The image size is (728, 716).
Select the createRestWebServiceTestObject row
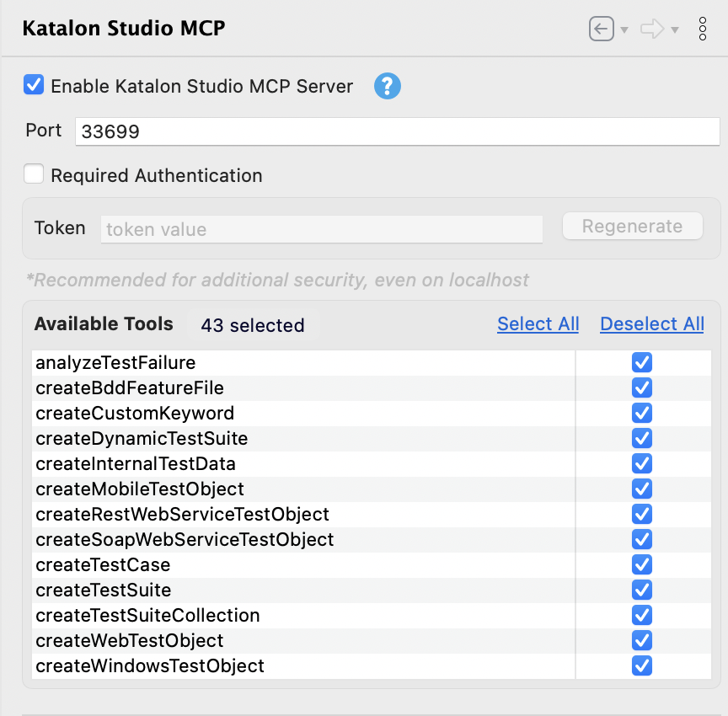click(253, 514)
